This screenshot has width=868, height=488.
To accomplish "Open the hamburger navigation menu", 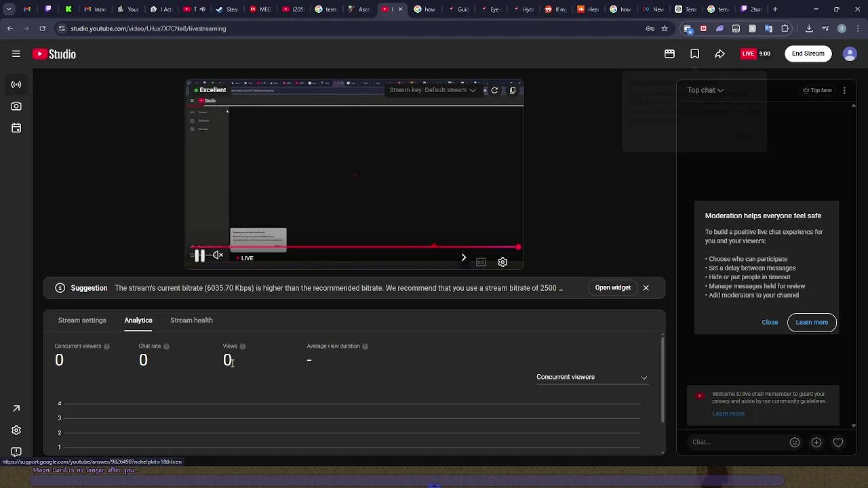I will click(x=16, y=54).
